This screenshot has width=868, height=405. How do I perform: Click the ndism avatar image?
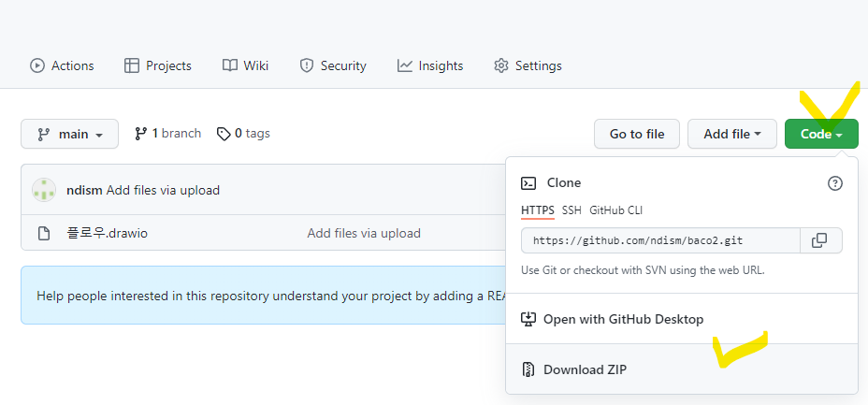point(44,190)
